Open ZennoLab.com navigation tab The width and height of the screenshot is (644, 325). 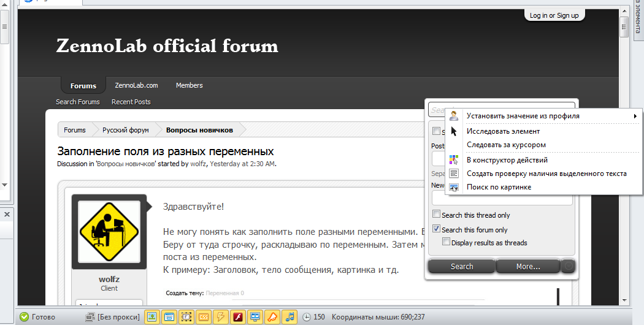[136, 85]
